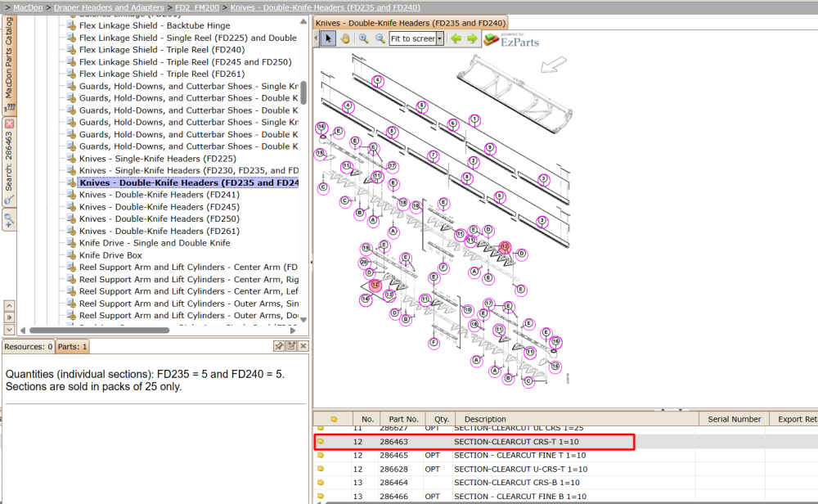Switch to the Parts: 1 tab
818x504 pixels.
(72, 346)
